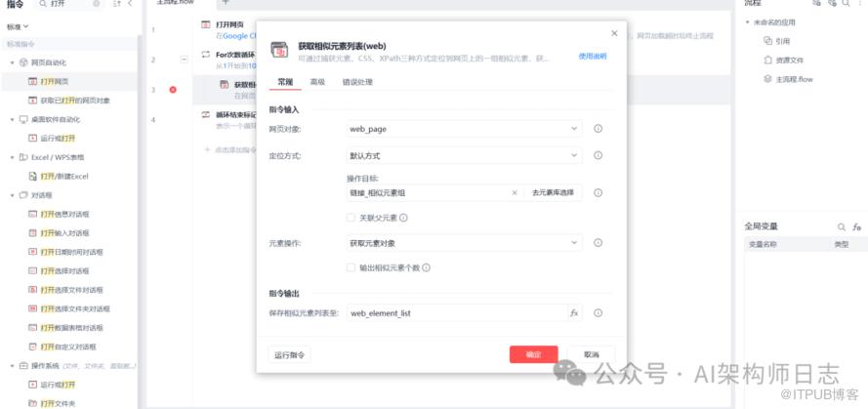Image resolution: width=868 pixels, height=409 pixels.
Task: Select the For次数循环 step in flow
Action: [235, 55]
